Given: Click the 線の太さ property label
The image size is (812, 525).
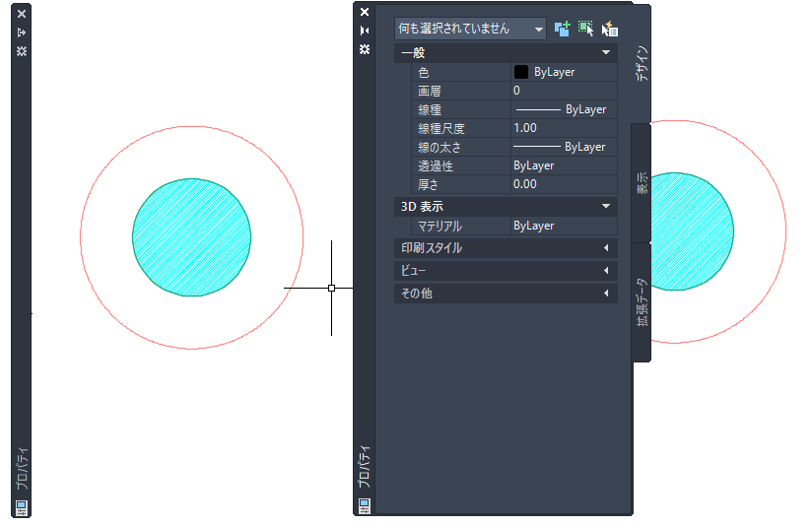Looking at the screenshot, I should (x=440, y=147).
